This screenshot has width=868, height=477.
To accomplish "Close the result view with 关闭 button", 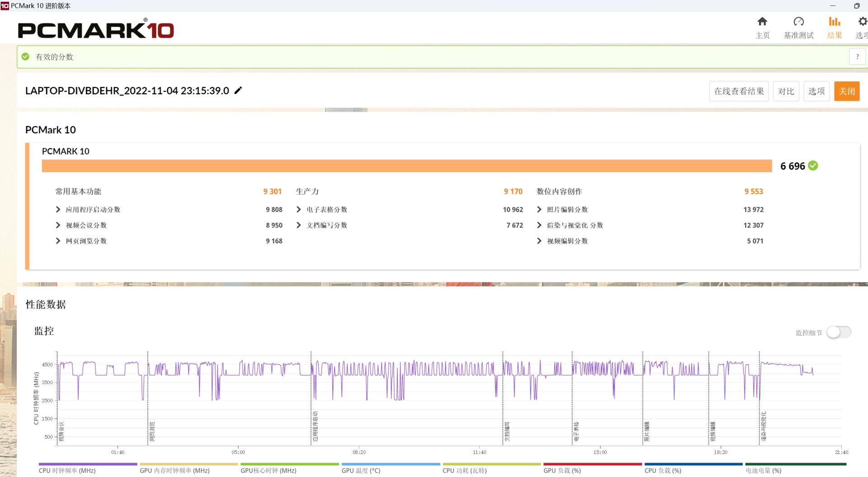I will point(847,91).
